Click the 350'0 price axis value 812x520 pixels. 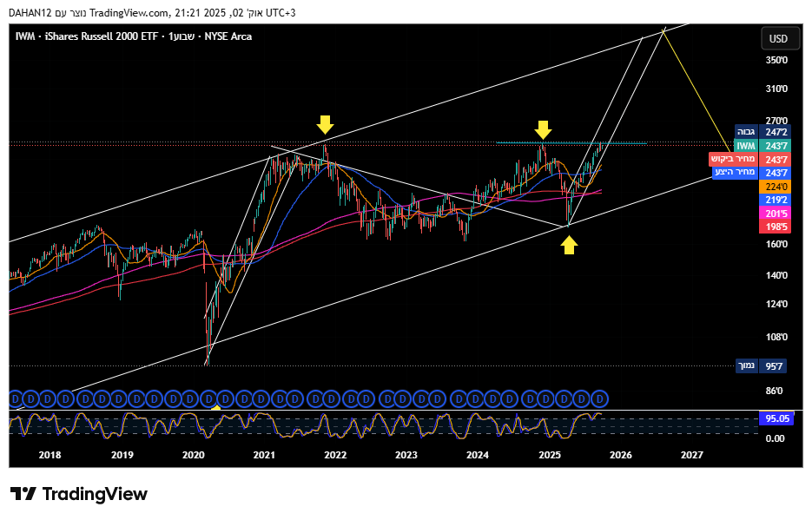(x=776, y=60)
